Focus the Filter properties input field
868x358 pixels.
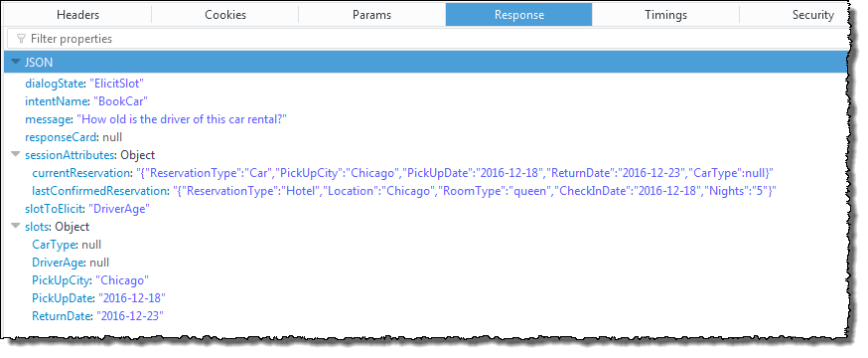pyautogui.click(x=426, y=39)
